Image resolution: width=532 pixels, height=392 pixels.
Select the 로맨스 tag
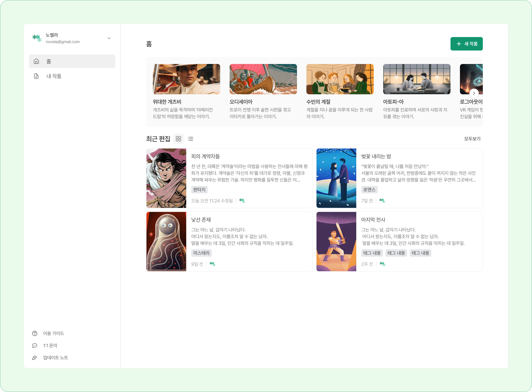tap(369, 190)
